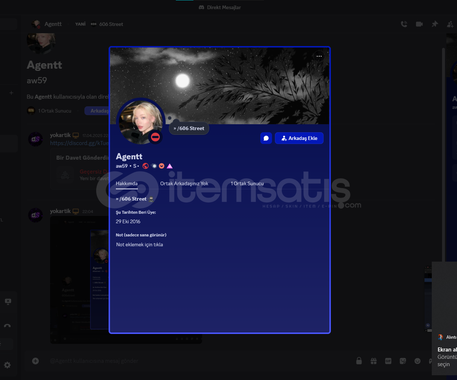Viewport: 457px width, 380px height.
Task: Click the pink triangle profile badge
Action: tap(170, 166)
